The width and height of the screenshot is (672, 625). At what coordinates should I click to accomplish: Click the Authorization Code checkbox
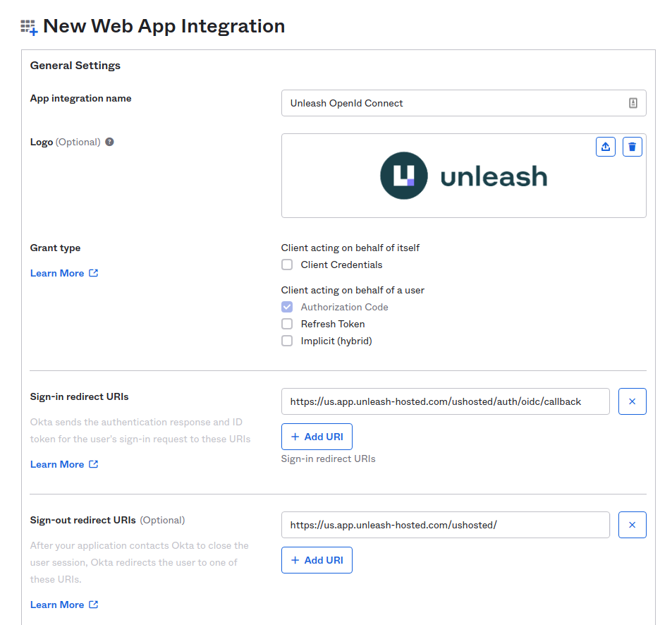(287, 307)
